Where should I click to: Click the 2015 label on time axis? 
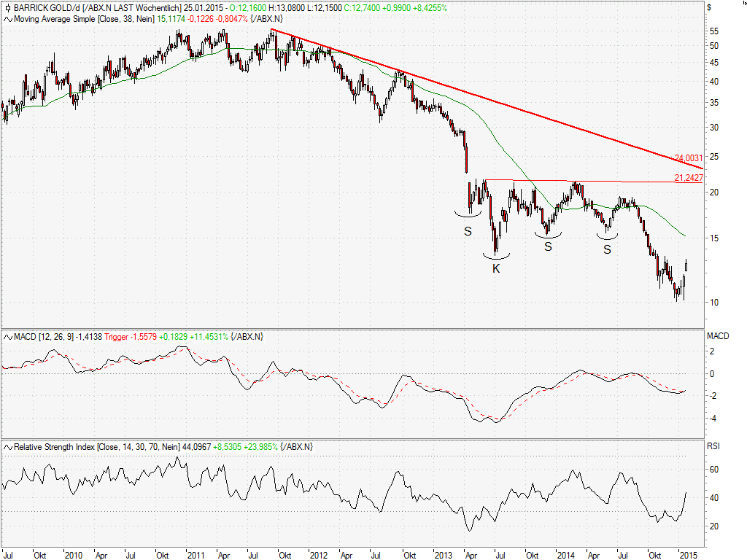pos(689,555)
